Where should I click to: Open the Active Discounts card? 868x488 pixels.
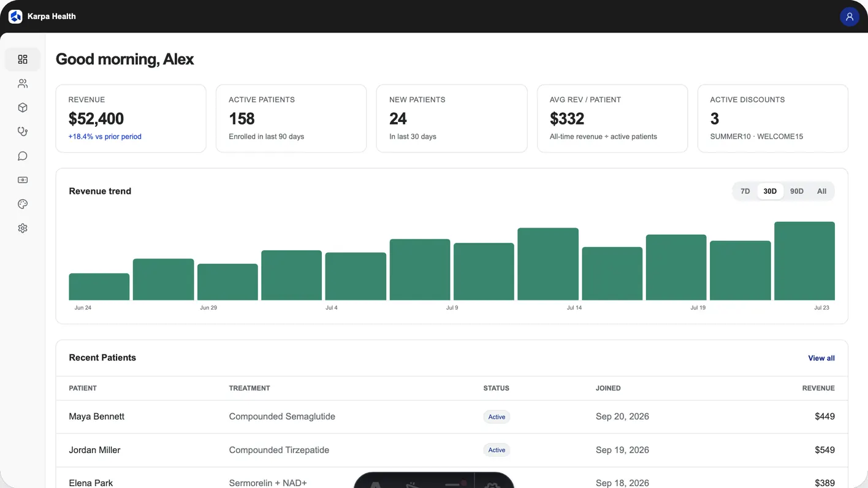(x=772, y=118)
